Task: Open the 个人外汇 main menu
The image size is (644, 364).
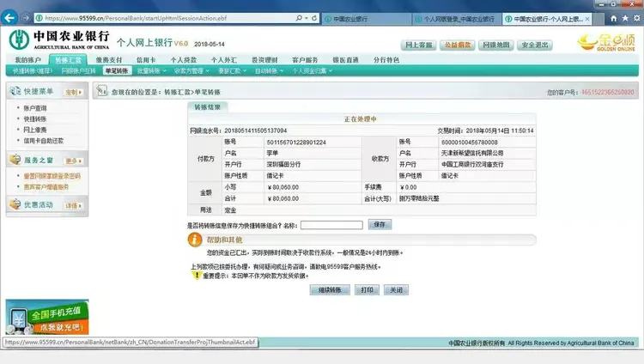Action: pyautogui.click(x=224, y=60)
